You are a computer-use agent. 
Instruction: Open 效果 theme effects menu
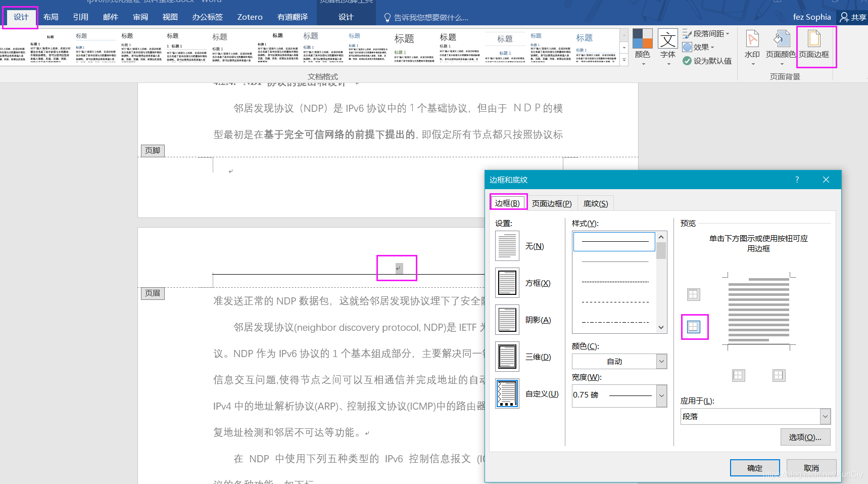click(x=698, y=47)
